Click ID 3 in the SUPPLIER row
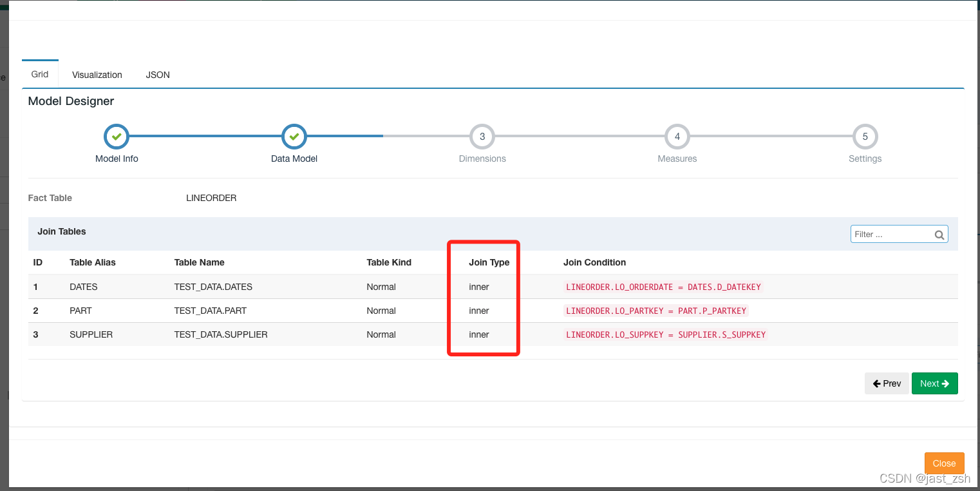980x491 pixels. pos(35,334)
